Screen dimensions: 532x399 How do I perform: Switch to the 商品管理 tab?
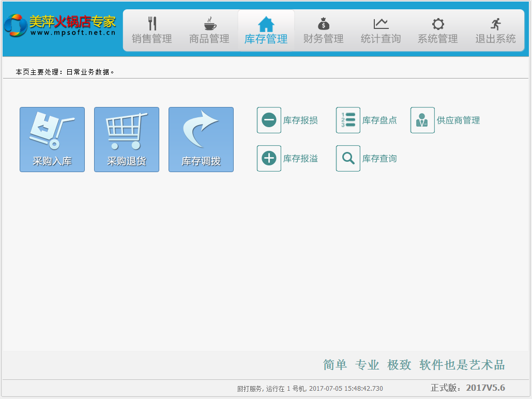[209, 31]
